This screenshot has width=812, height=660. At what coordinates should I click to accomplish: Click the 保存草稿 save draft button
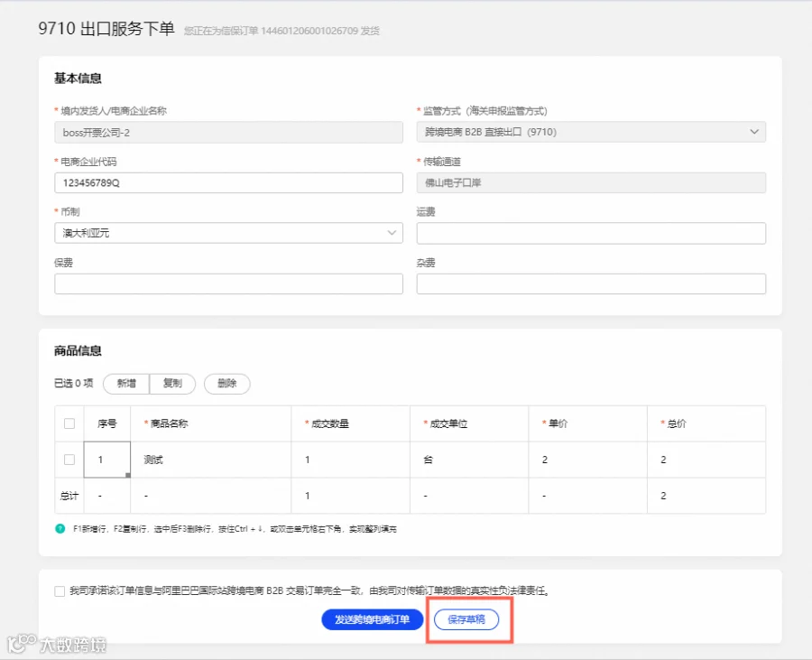point(466,619)
